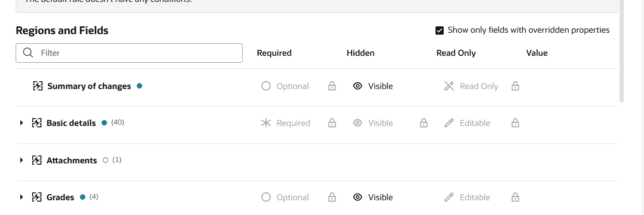Click the vertical scrollbar on right edge
This screenshot has width=644, height=215.
point(621,51)
